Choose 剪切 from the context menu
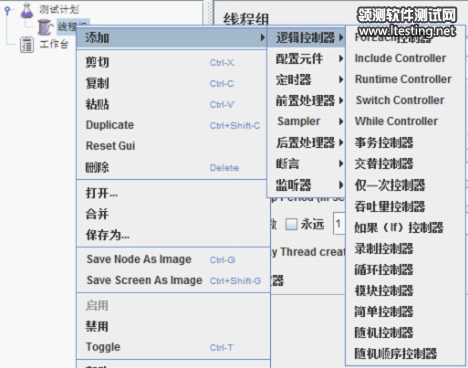The width and height of the screenshot is (468, 368). (x=171, y=62)
